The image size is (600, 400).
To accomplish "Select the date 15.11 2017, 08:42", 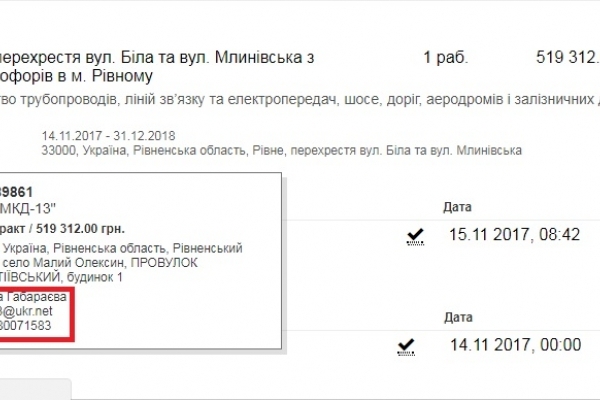I will coord(514,235).
